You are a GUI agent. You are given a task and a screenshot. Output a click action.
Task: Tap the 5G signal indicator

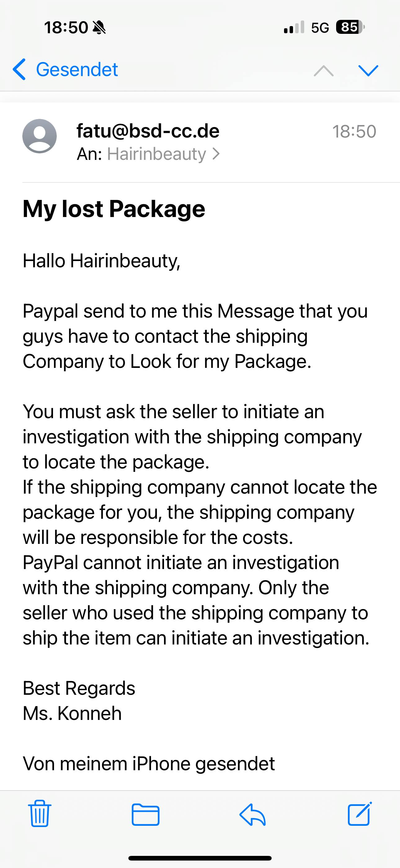coord(319,28)
